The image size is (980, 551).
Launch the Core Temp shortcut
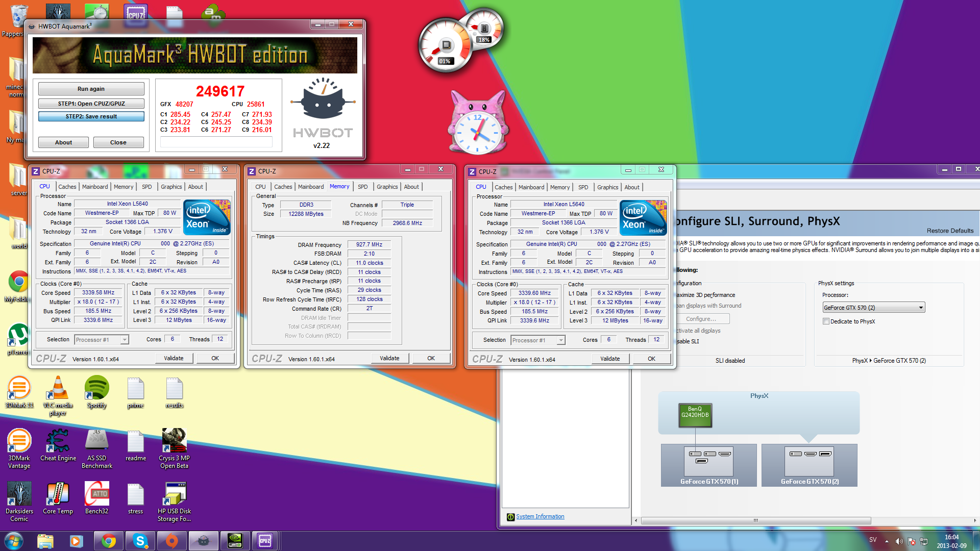coord(58,498)
